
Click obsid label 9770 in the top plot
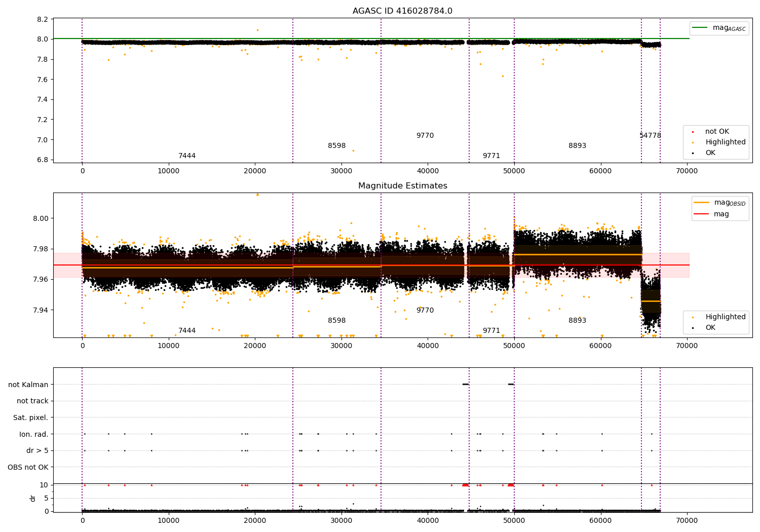click(x=425, y=136)
